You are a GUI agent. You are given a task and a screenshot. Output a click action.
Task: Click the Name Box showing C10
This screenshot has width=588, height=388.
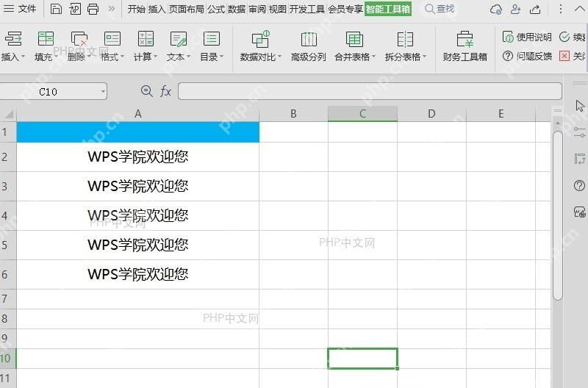[48, 91]
